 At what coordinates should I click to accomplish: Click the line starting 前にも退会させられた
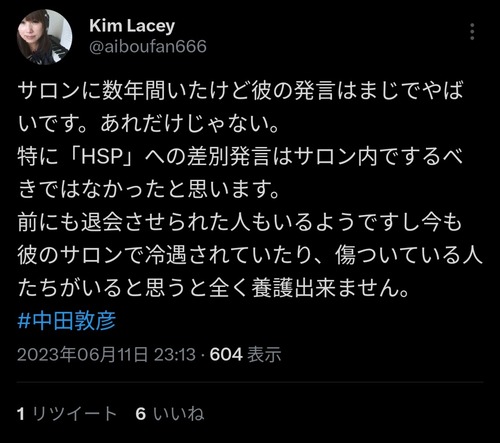[240, 222]
